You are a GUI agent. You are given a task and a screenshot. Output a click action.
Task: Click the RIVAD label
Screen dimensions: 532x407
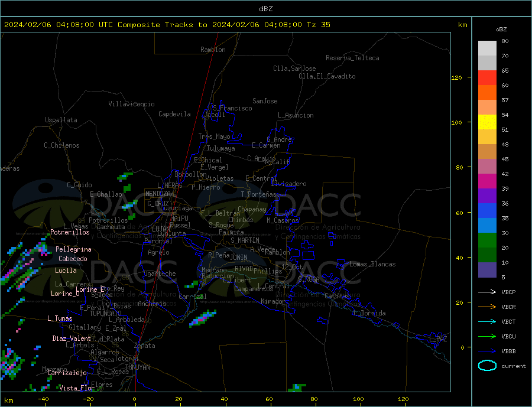tap(244, 269)
